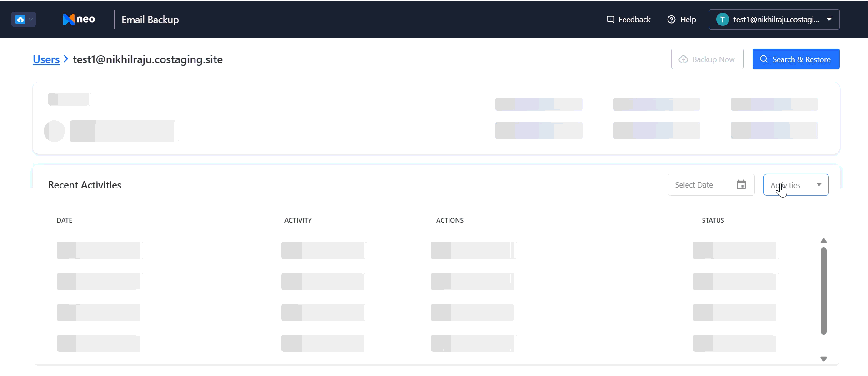
Task: Click the Select Date field
Action: [711, 185]
